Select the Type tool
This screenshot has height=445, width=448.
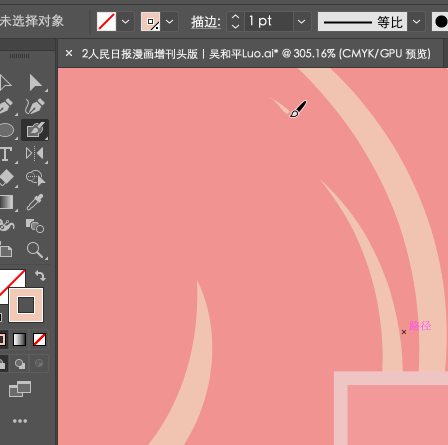[6, 154]
